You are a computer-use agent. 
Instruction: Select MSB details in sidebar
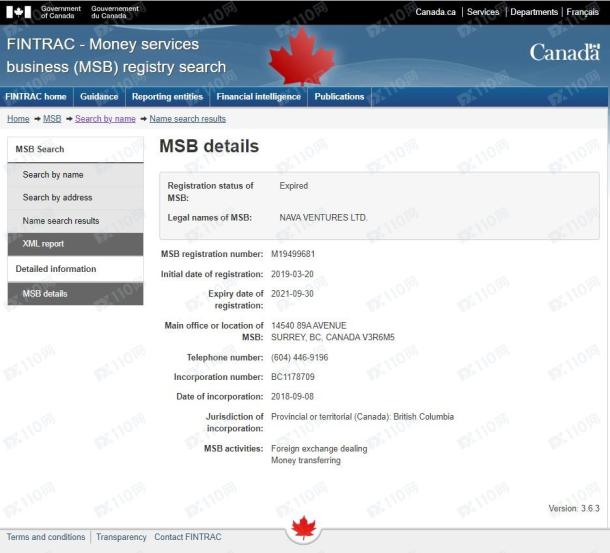[75, 294]
